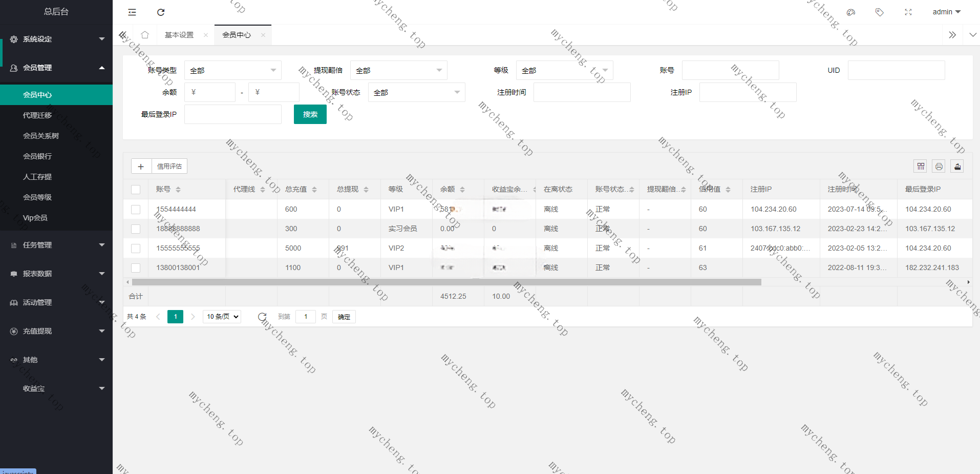Sort by 账号 column arrows
This screenshot has width=980, height=474.
(x=178, y=190)
